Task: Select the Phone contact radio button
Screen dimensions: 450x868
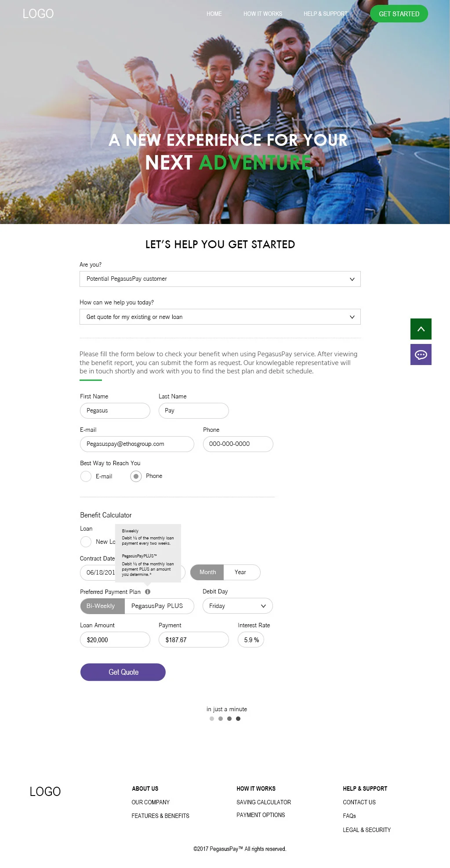Action: pyautogui.click(x=136, y=476)
